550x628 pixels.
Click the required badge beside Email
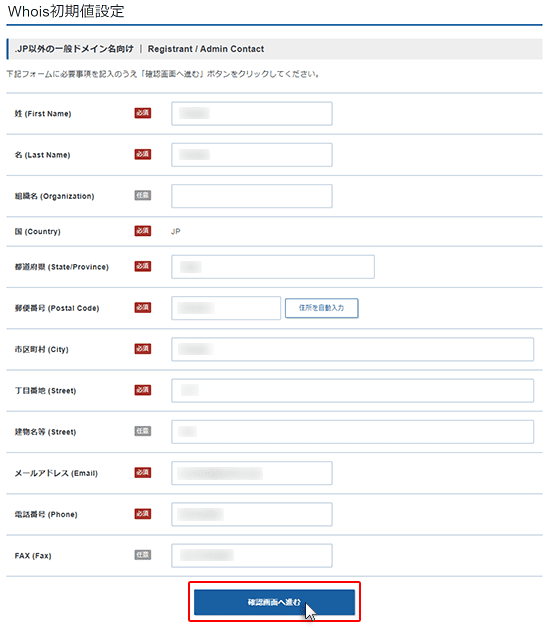point(143,473)
